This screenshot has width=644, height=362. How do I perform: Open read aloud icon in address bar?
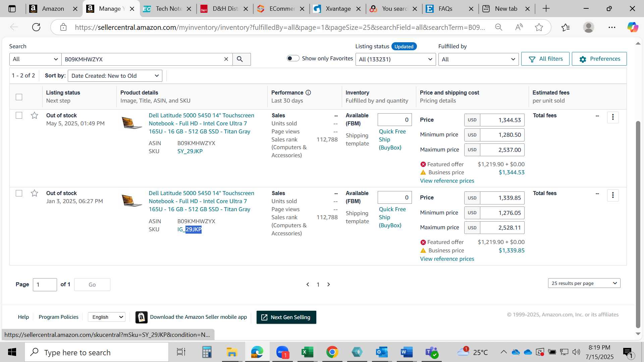pyautogui.click(x=519, y=27)
